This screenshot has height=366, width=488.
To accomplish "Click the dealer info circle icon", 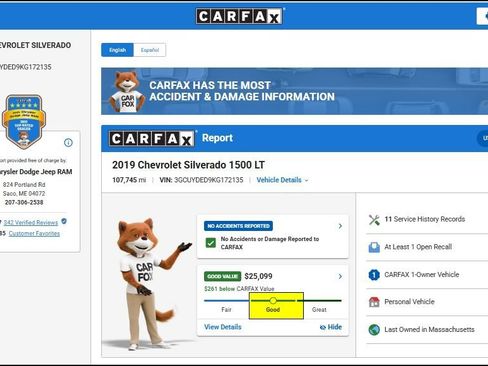I will point(68,143).
